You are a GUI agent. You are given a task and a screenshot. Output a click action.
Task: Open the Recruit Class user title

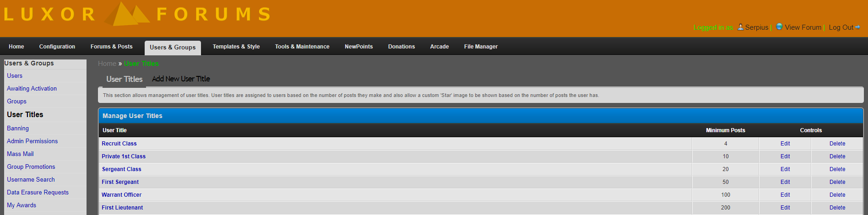(x=119, y=144)
